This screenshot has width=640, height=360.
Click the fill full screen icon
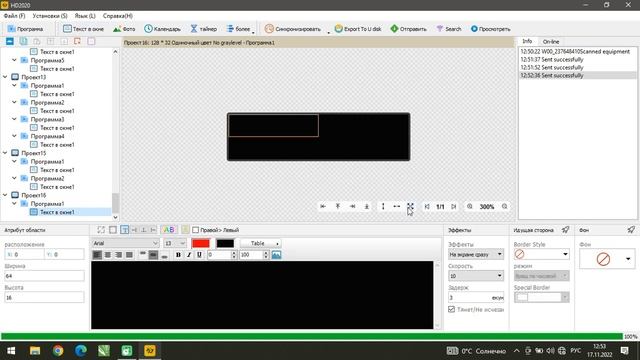pos(410,207)
